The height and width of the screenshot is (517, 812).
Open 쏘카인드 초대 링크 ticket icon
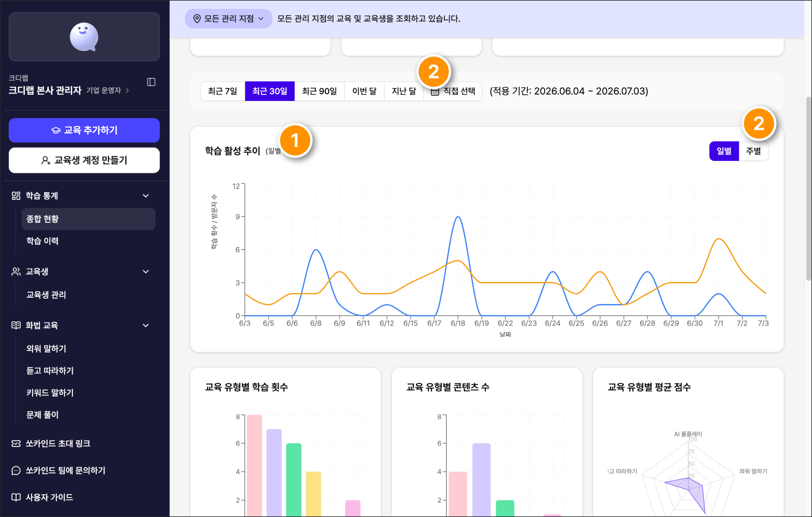[16, 443]
